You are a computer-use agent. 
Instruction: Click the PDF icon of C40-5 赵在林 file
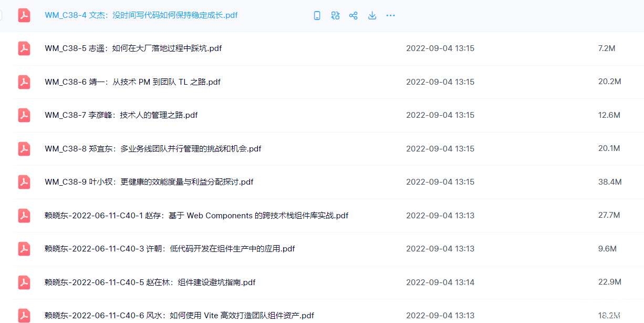(x=24, y=282)
